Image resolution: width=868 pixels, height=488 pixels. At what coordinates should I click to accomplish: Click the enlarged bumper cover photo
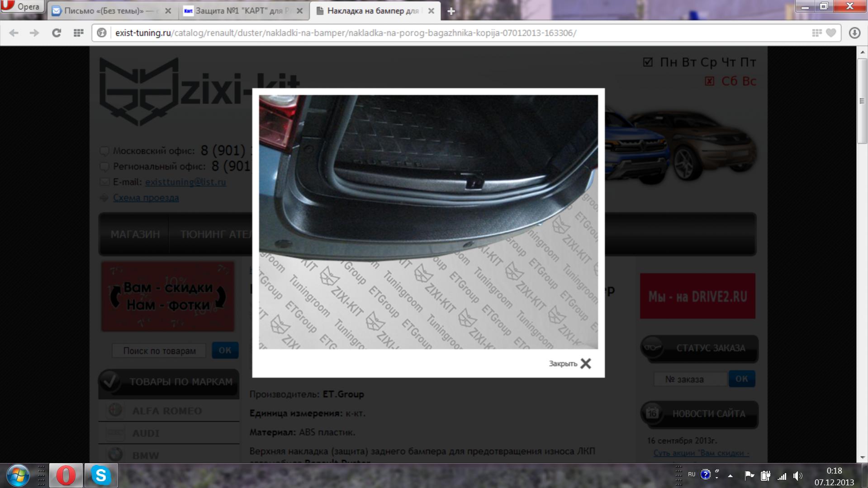[x=428, y=222]
